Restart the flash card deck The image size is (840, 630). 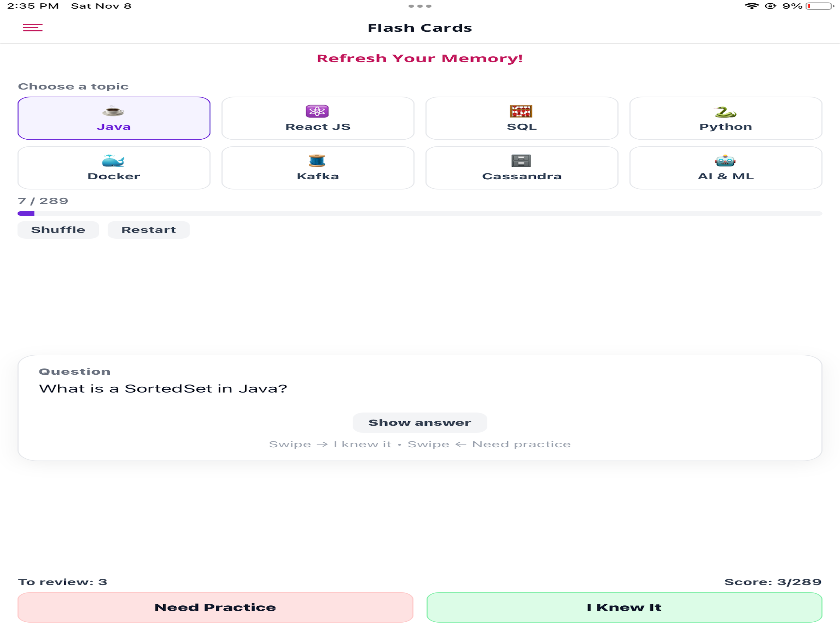[149, 230]
